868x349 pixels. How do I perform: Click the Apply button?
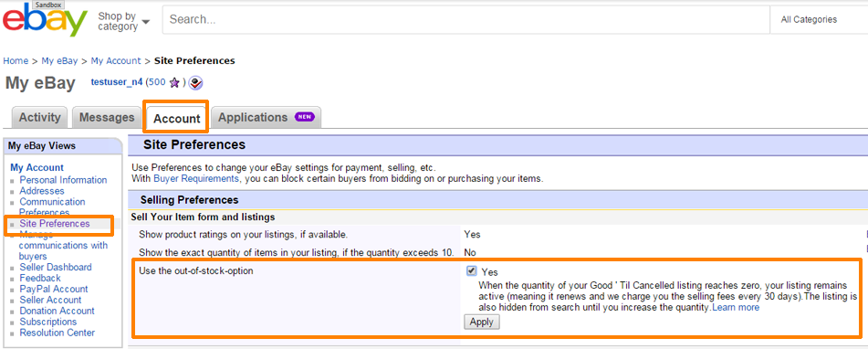pos(482,322)
